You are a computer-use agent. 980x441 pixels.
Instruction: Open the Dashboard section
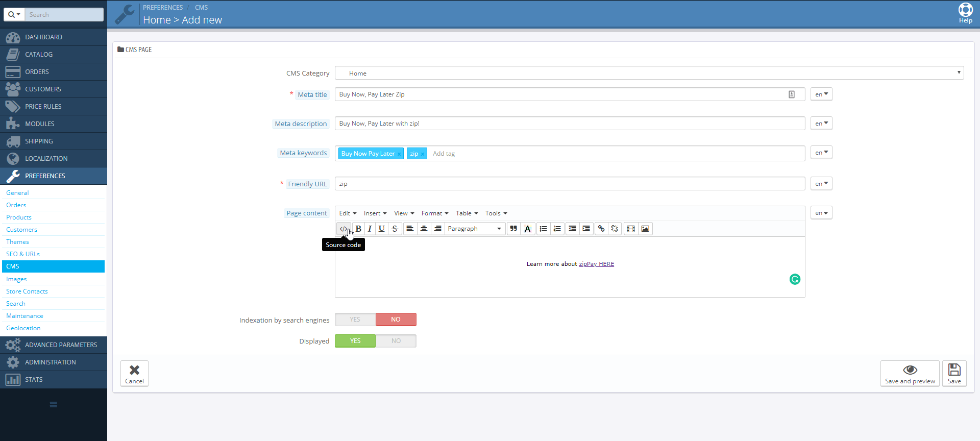[x=54, y=37]
